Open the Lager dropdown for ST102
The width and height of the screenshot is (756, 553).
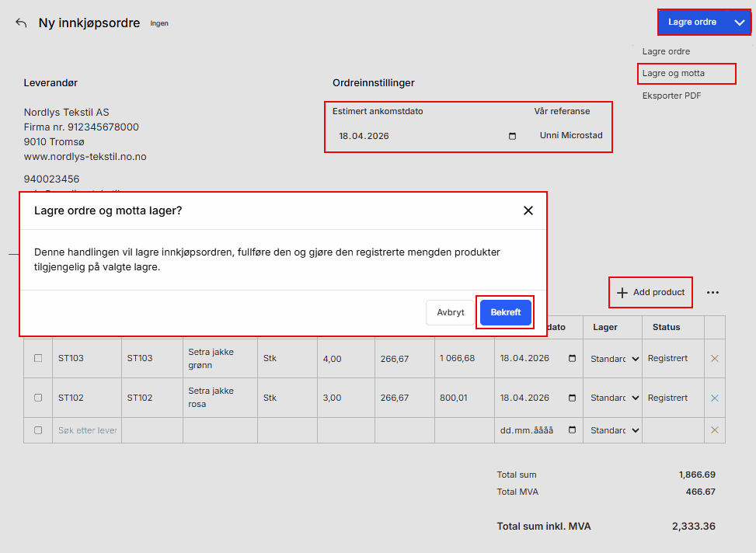[x=613, y=398]
